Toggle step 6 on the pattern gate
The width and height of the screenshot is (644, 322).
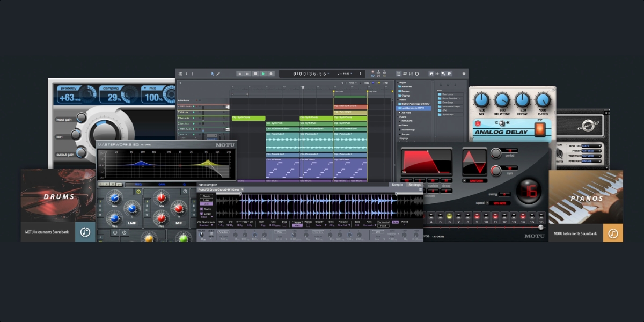(x=449, y=216)
